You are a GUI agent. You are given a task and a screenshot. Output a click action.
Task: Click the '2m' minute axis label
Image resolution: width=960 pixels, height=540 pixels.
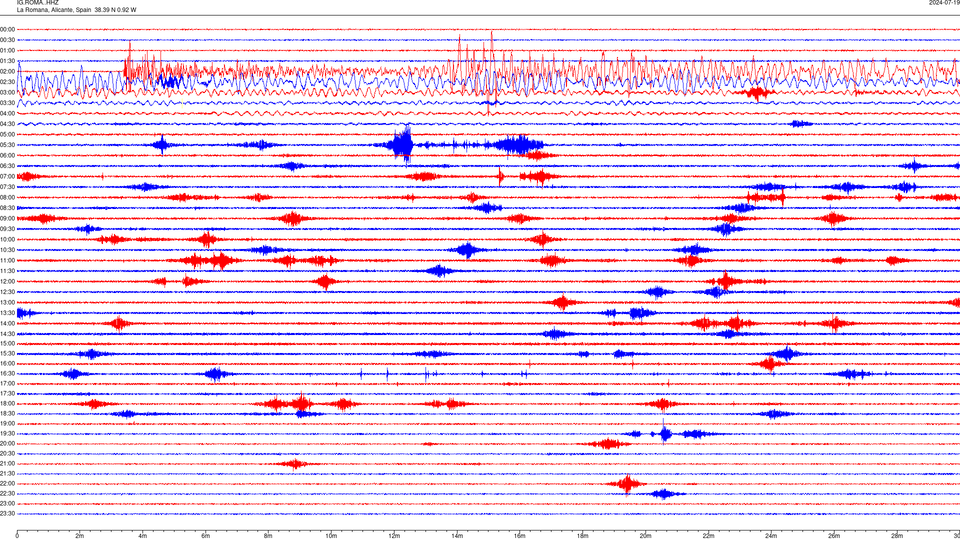pos(80,536)
